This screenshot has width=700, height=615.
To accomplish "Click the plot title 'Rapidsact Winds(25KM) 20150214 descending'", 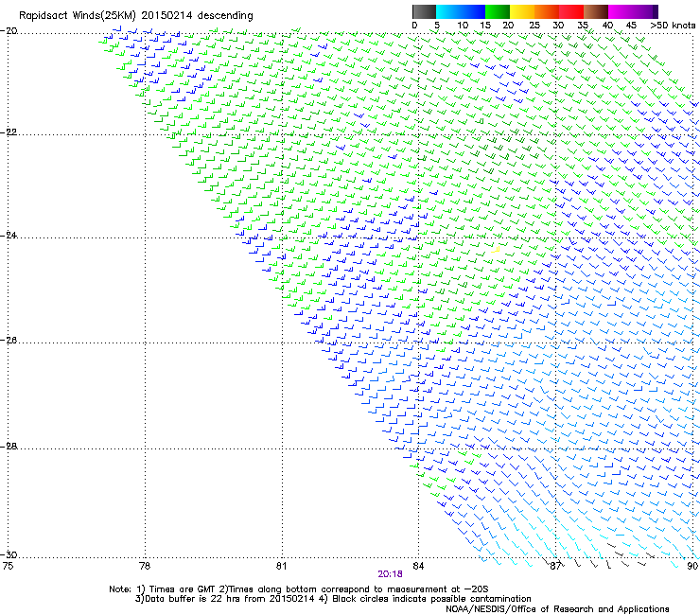I will 135,16.
